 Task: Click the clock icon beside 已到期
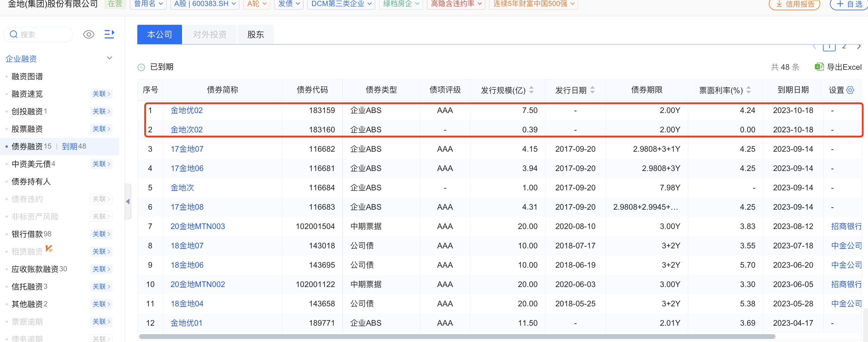pos(141,67)
